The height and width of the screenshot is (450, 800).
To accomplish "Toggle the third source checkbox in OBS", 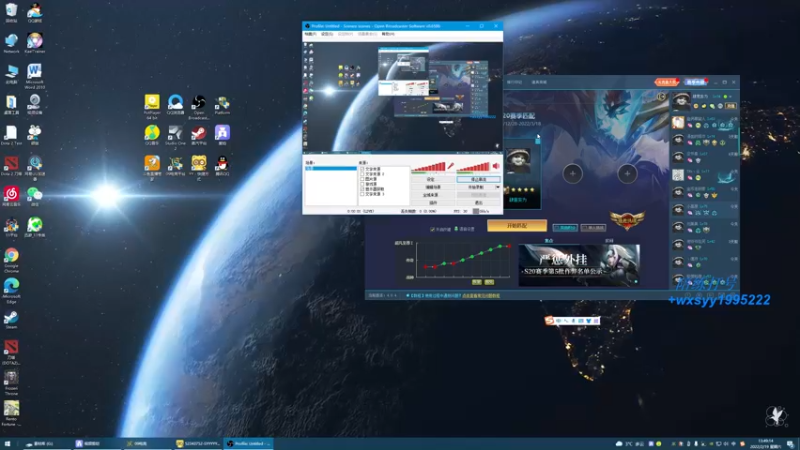I will pos(362,179).
